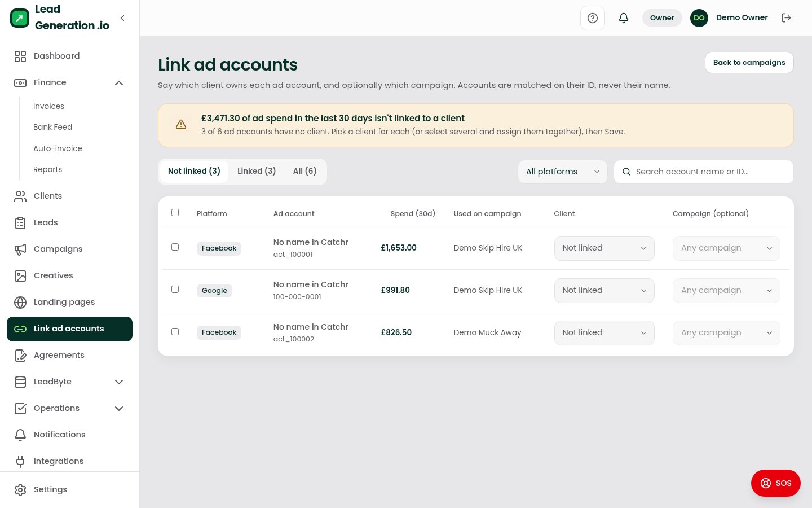
Task: Tick the checkbox for Google account 100-000-0001
Action: coord(175,290)
